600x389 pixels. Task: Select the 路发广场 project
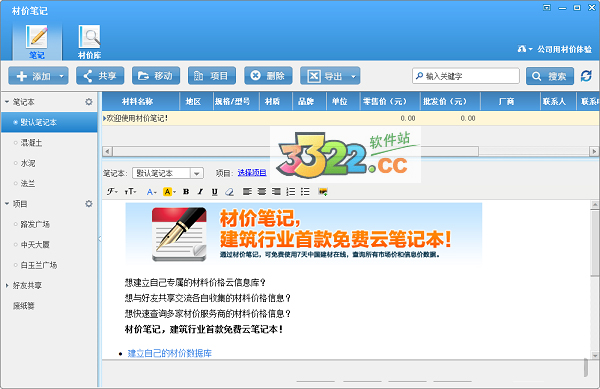(x=35, y=224)
